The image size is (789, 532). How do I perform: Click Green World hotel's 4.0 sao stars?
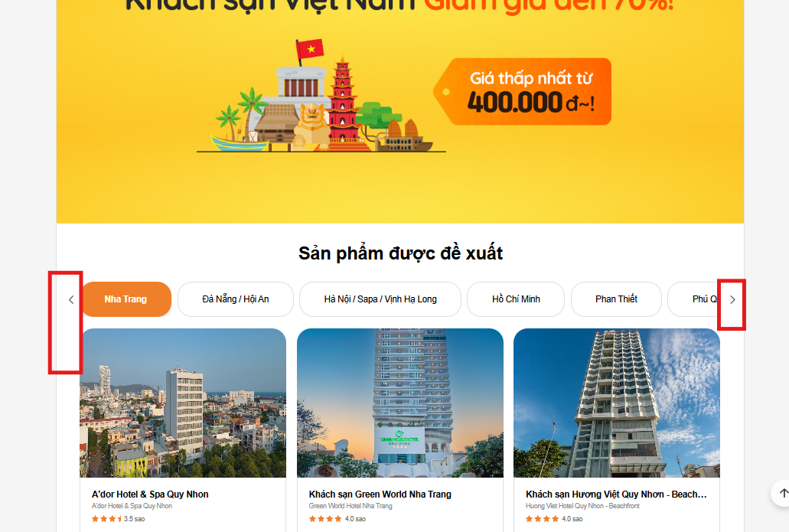(337, 518)
